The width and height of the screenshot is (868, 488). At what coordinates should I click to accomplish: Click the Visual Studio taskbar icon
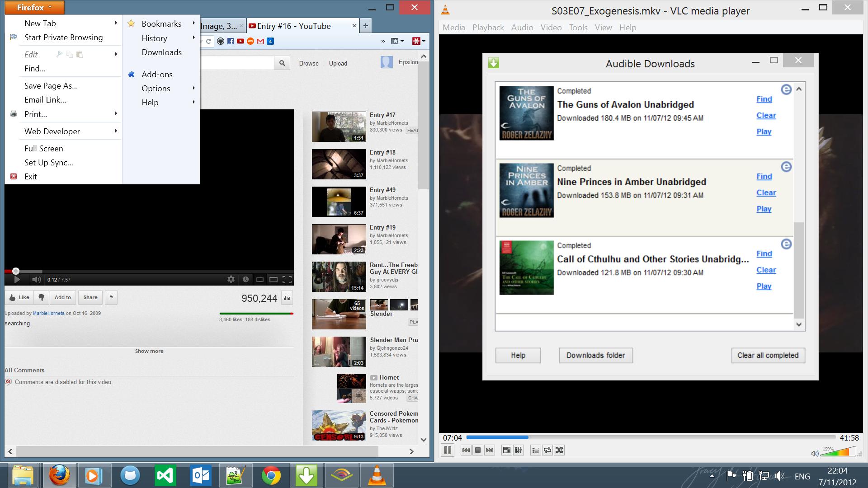165,475
